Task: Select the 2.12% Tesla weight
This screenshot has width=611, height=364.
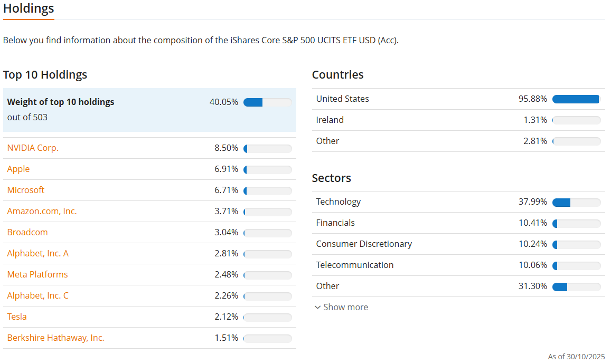Action: pyautogui.click(x=226, y=317)
